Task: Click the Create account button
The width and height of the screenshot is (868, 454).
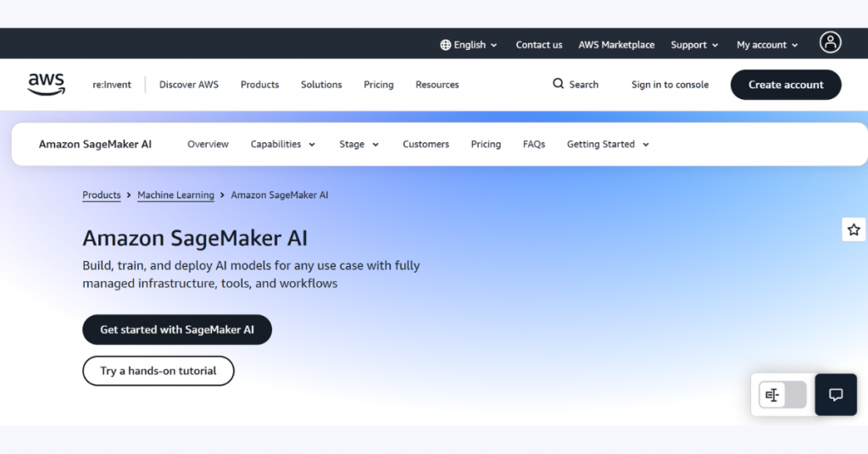Action: pos(786,85)
